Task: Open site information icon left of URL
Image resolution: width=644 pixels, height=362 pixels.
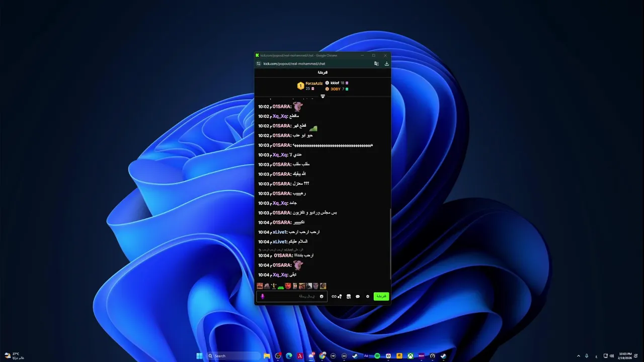Action: click(259, 64)
